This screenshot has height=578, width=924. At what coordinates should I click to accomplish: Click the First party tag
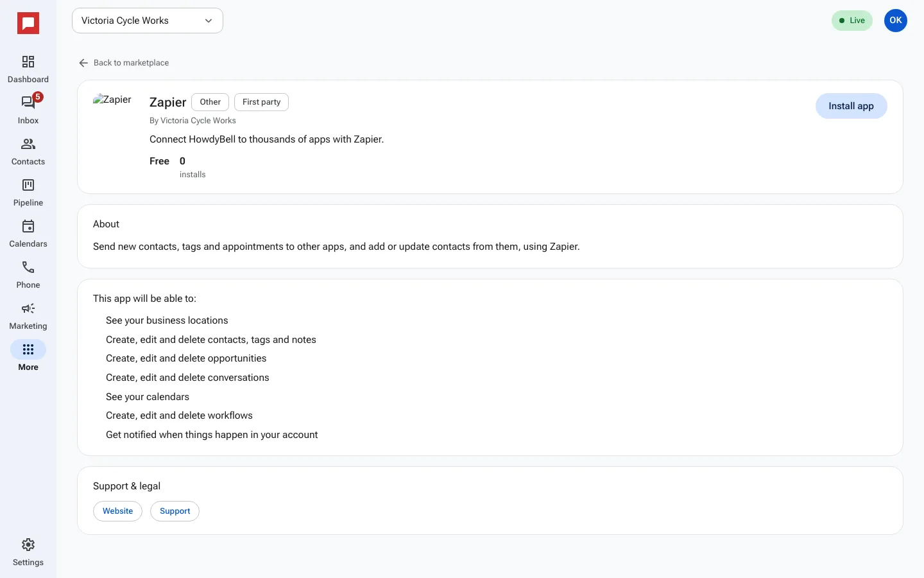(x=262, y=102)
